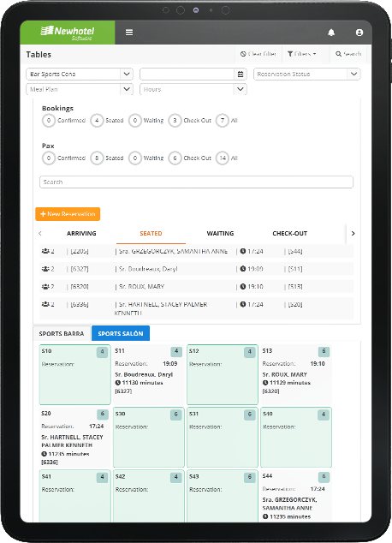The width and height of the screenshot is (392, 543).
Task: Select table S40 card
Action: click(x=296, y=438)
